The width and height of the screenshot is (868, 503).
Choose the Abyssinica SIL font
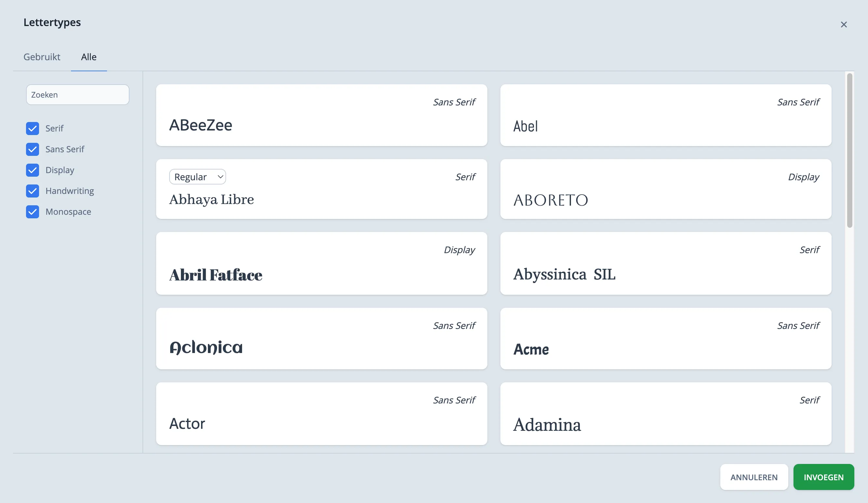[665, 264]
